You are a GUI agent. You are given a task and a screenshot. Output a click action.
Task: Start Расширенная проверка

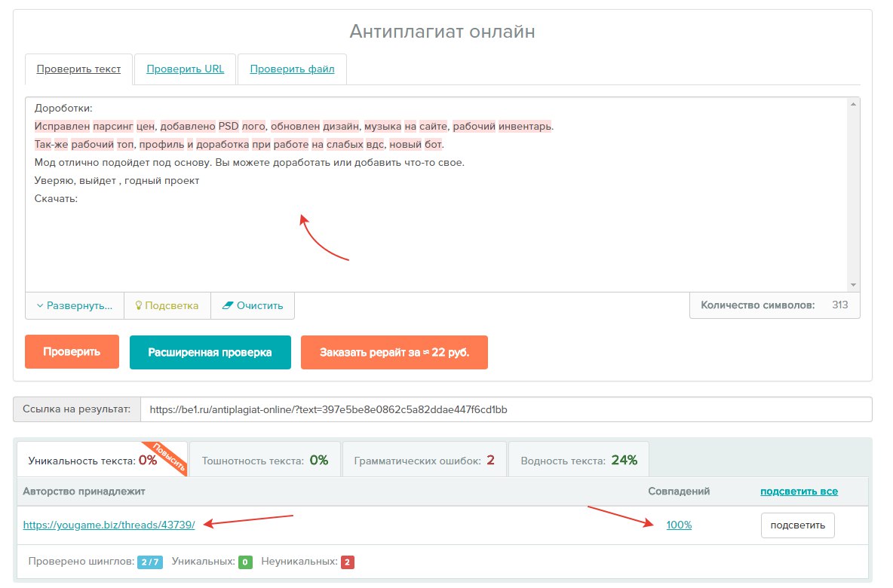(210, 352)
